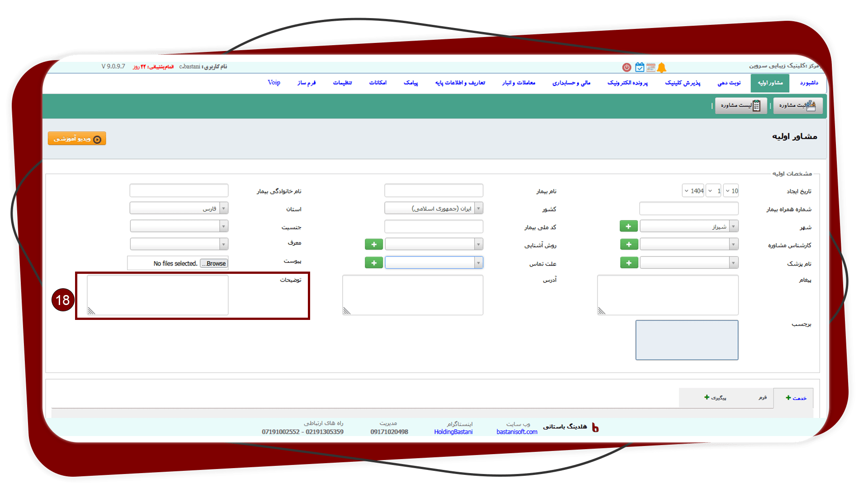Click the green plus next to نام پزشک
This screenshot has width=868, height=488.
pyautogui.click(x=629, y=263)
